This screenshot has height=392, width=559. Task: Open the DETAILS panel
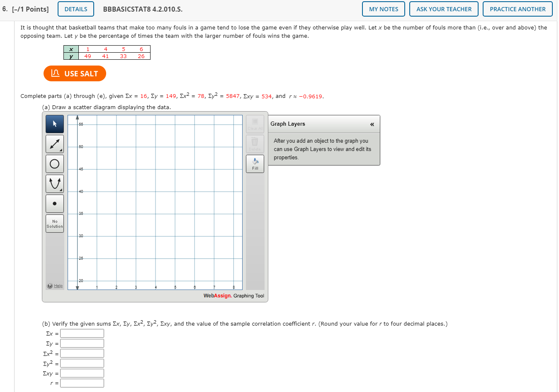pyautogui.click(x=75, y=9)
